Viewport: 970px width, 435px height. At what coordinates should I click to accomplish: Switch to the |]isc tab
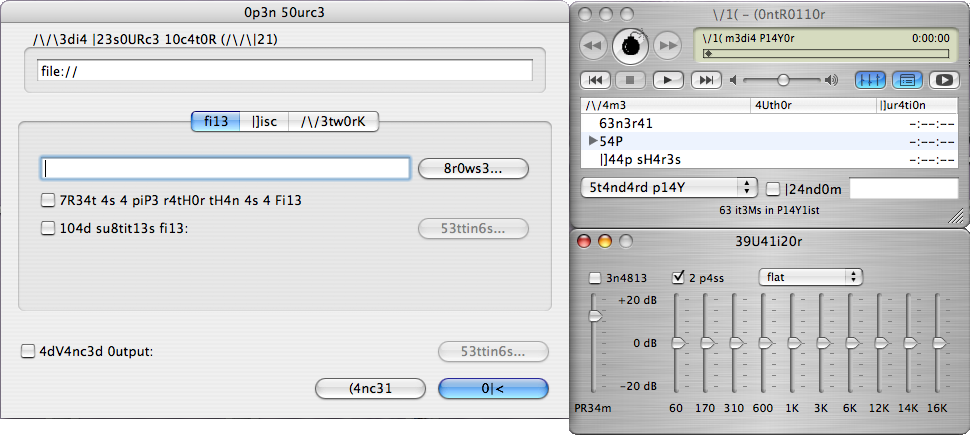(265, 121)
